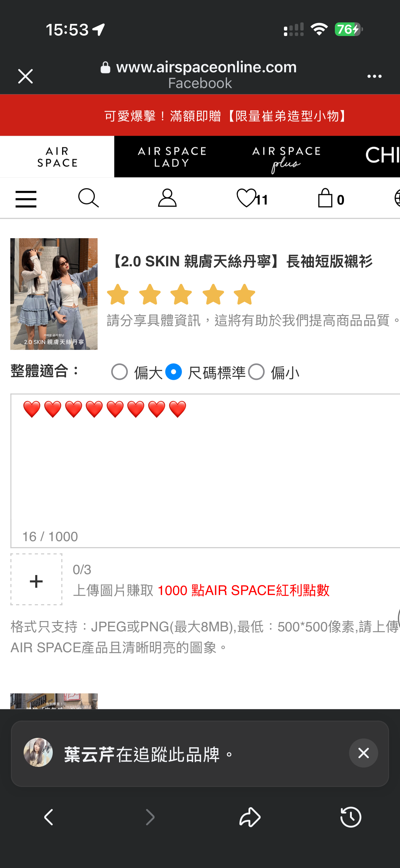Tap the search magnifier icon
Screen dimensions: 400x868
tap(88, 198)
